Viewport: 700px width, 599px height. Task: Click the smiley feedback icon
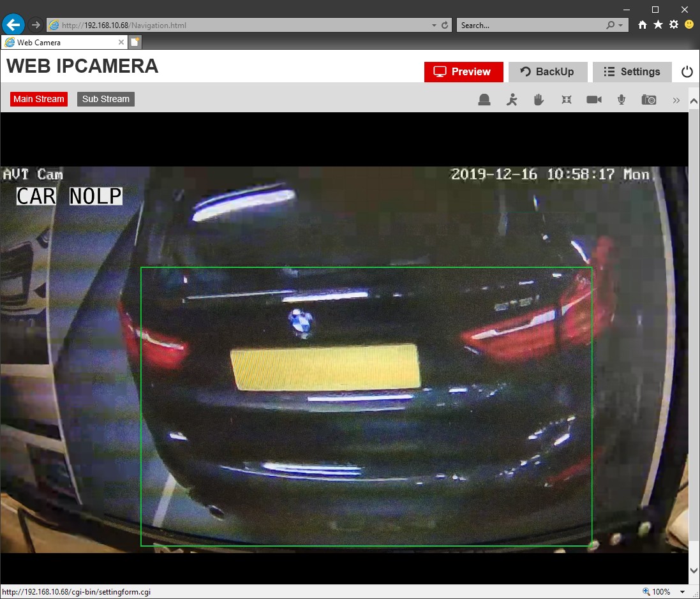pyautogui.click(x=689, y=24)
